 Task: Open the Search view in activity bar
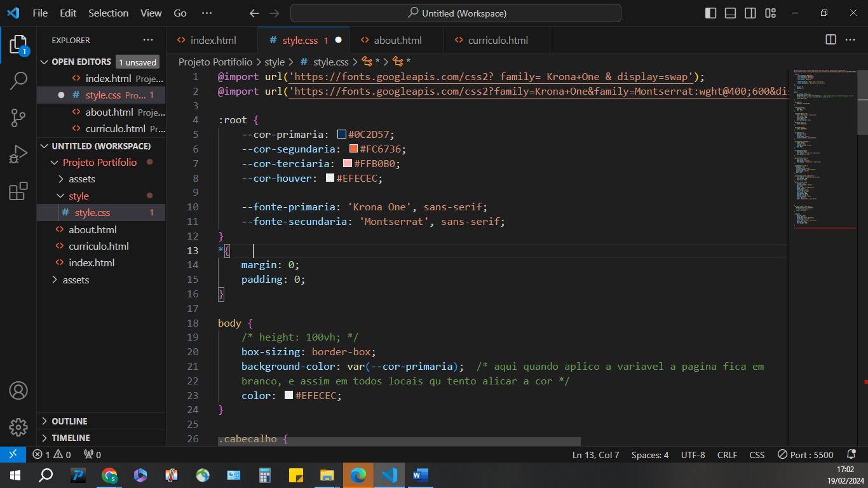tap(18, 81)
